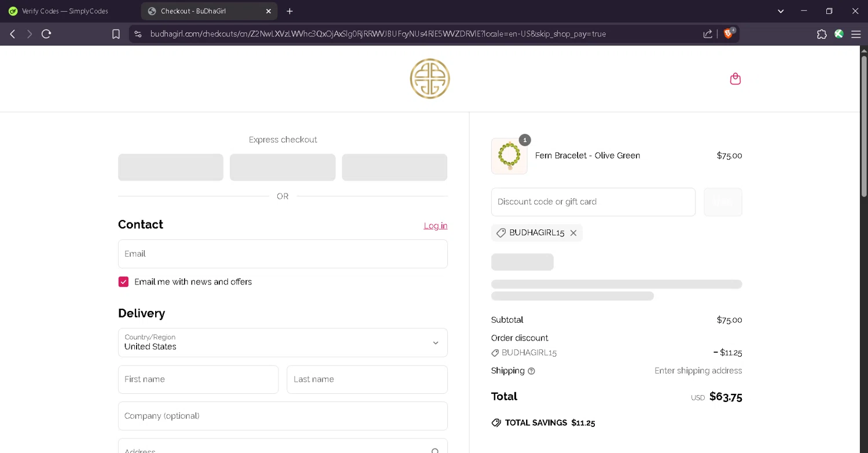Click the Fern Bracelet - Olive Green name
Viewport: 868px width, 453px height.
[x=587, y=156]
